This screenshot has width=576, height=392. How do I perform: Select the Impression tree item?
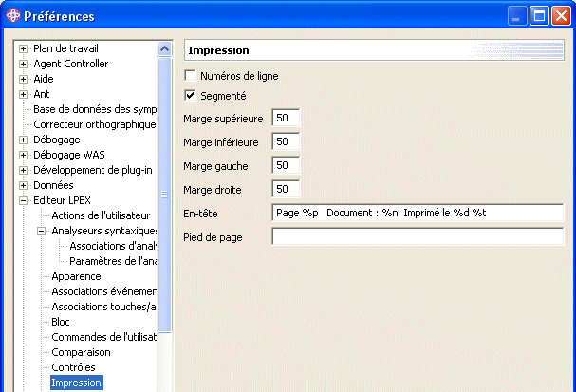(x=77, y=383)
